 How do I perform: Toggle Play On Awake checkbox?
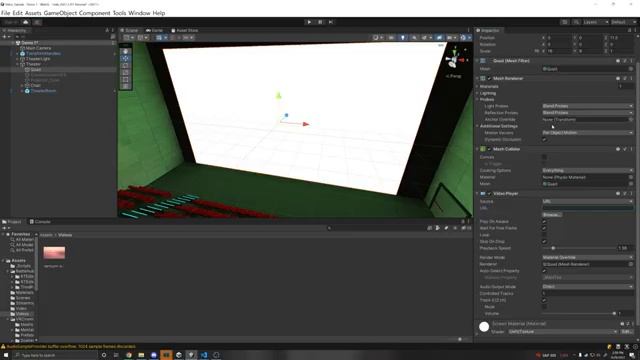click(544, 222)
